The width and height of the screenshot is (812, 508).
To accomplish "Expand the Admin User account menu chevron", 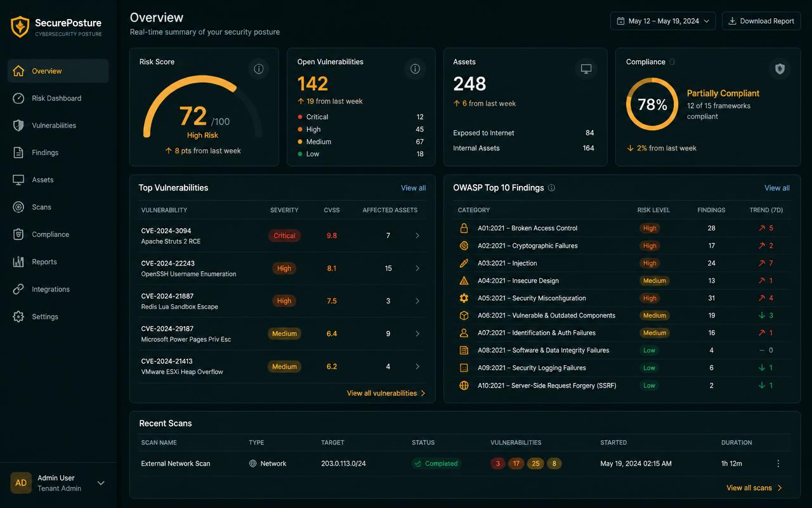I will (x=101, y=483).
